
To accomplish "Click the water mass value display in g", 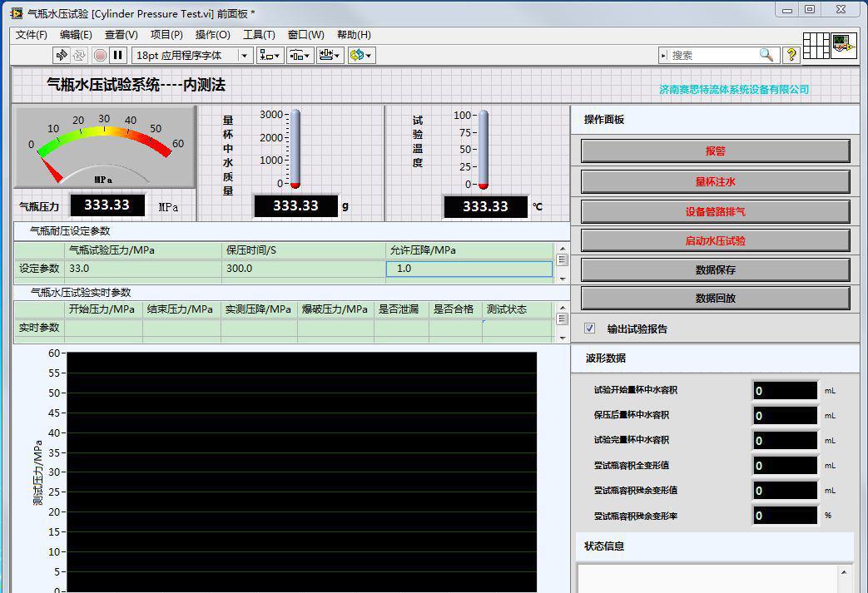I will coord(295,205).
